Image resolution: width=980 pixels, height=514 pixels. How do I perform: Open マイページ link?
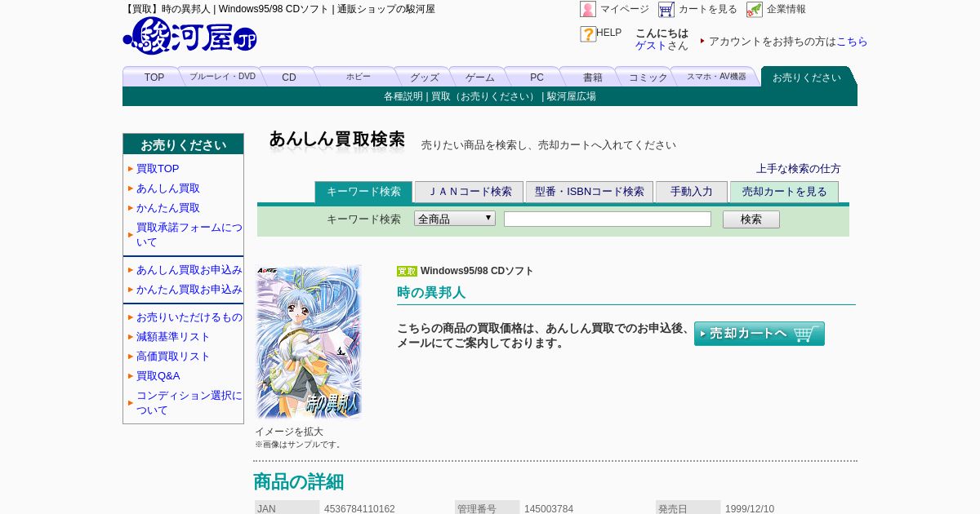pyautogui.click(x=625, y=9)
